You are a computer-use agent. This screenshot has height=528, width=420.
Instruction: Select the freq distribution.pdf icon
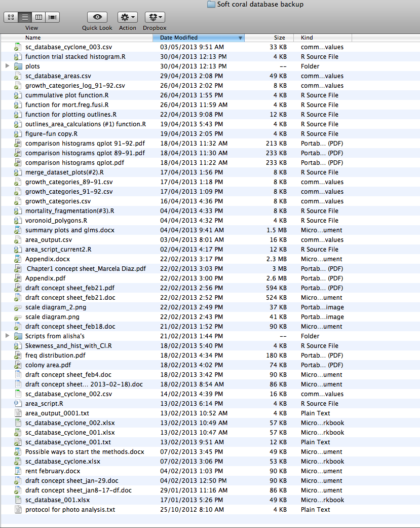(18, 355)
